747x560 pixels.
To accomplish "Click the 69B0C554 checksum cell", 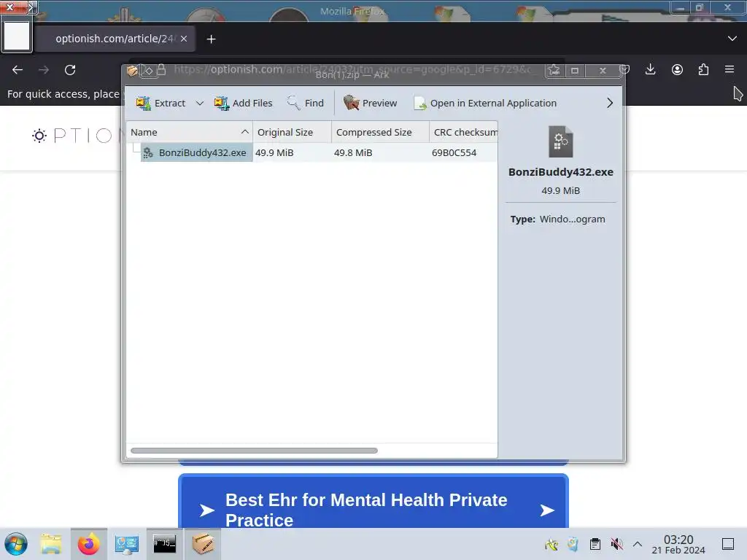I will (x=454, y=153).
